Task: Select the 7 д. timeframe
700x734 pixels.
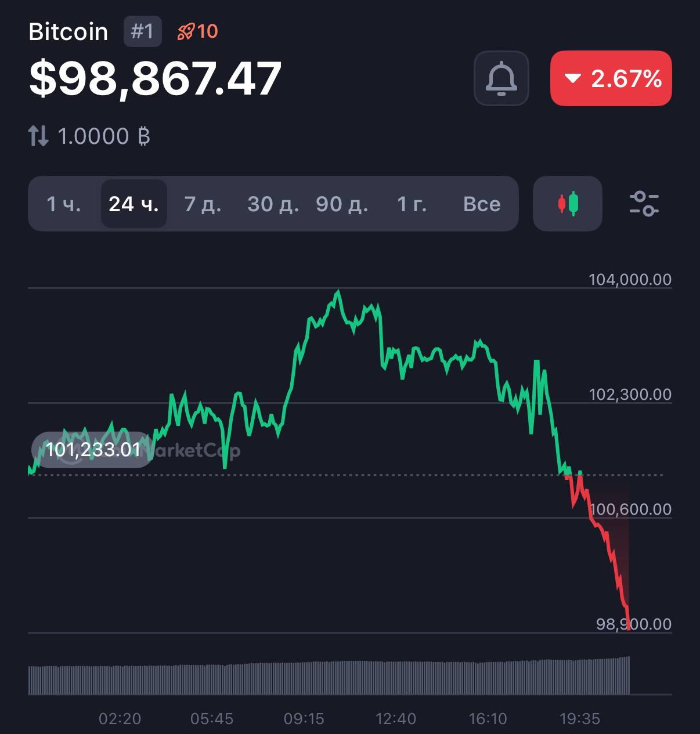Action: point(203,204)
